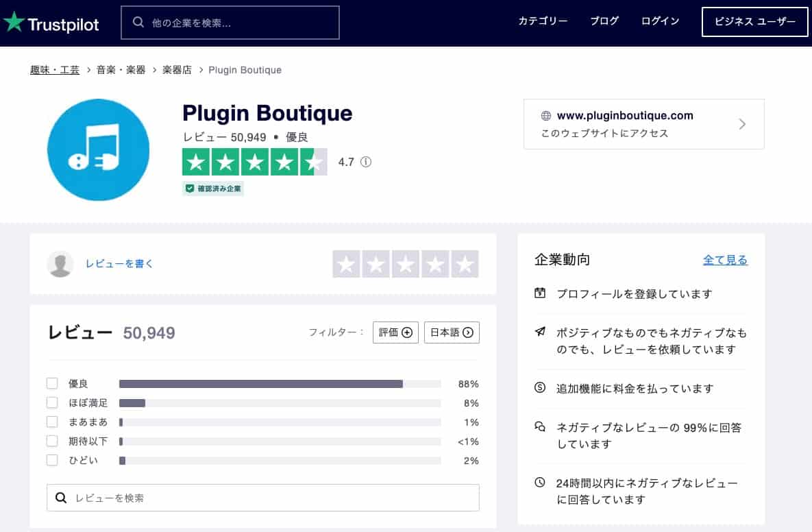Click the chevron arrow on website card
Viewport: 812px width, 532px height.
(742, 124)
